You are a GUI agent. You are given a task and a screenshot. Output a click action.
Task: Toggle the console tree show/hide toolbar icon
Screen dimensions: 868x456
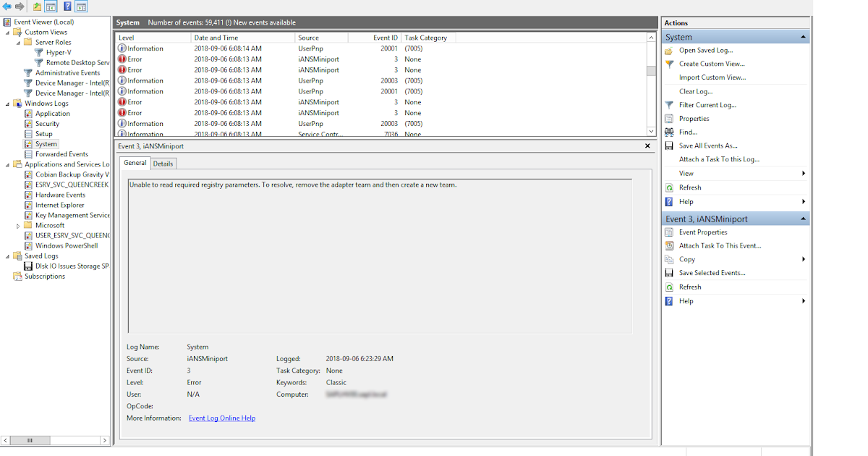point(49,6)
